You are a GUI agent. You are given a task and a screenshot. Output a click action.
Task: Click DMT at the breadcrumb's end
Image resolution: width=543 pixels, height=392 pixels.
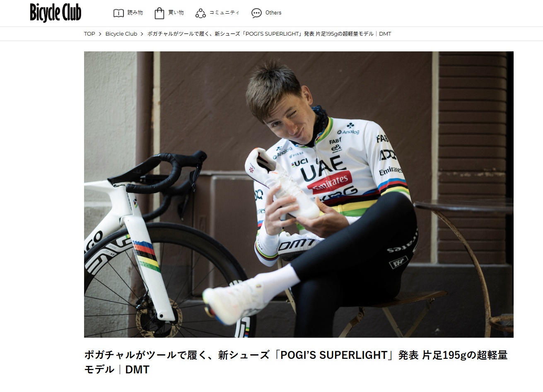pos(385,34)
